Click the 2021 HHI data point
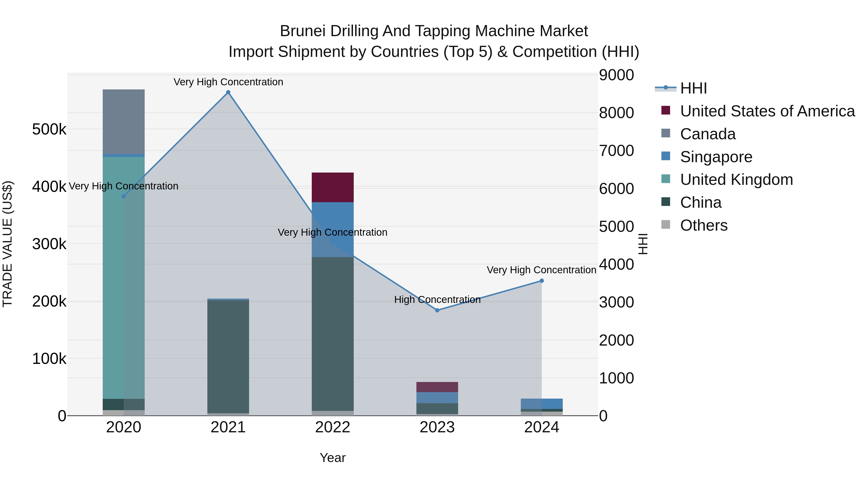The image size is (868, 488). (228, 92)
